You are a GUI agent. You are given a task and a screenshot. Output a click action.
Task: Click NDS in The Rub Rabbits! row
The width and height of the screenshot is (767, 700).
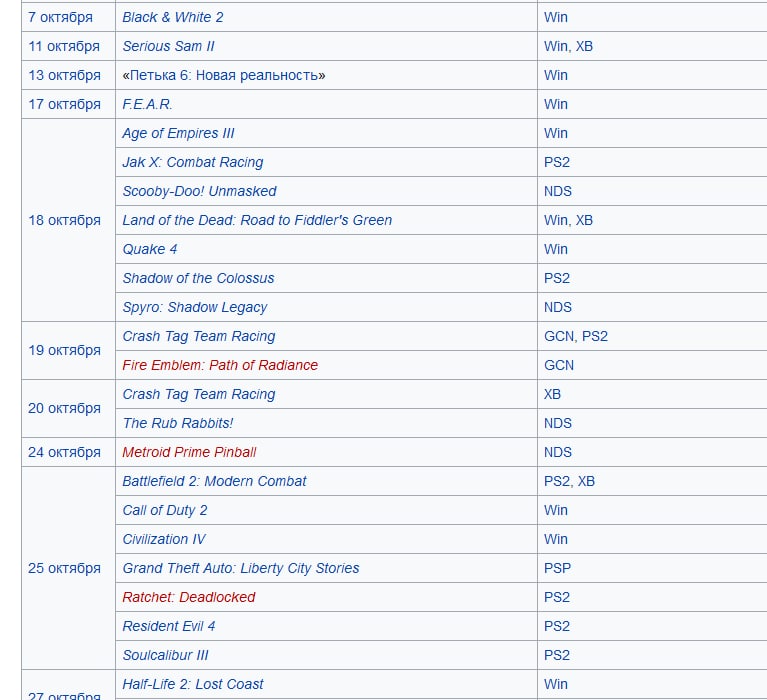(x=558, y=423)
